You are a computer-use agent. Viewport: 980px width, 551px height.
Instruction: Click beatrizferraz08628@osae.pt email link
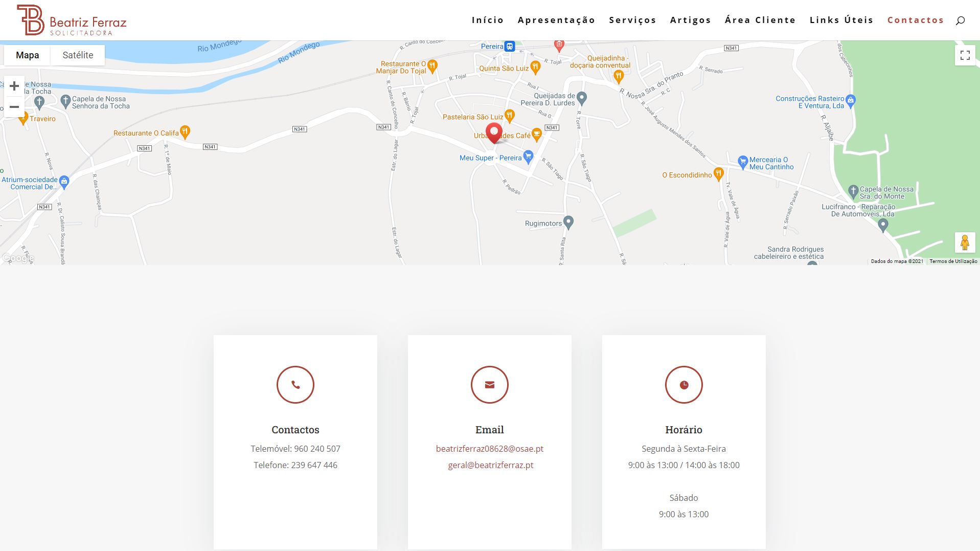pos(490,449)
